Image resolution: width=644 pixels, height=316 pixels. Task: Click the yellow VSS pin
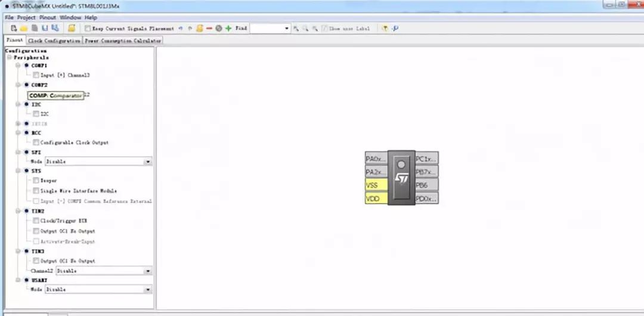(x=376, y=185)
